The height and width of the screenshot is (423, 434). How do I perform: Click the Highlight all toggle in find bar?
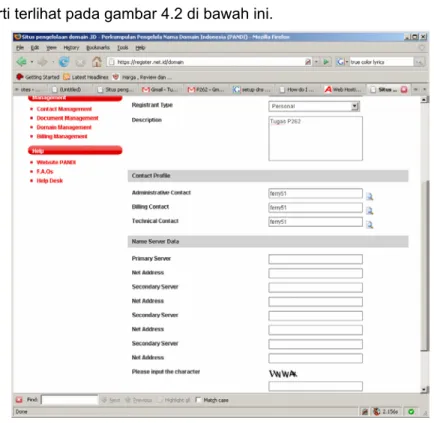click(x=173, y=400)
